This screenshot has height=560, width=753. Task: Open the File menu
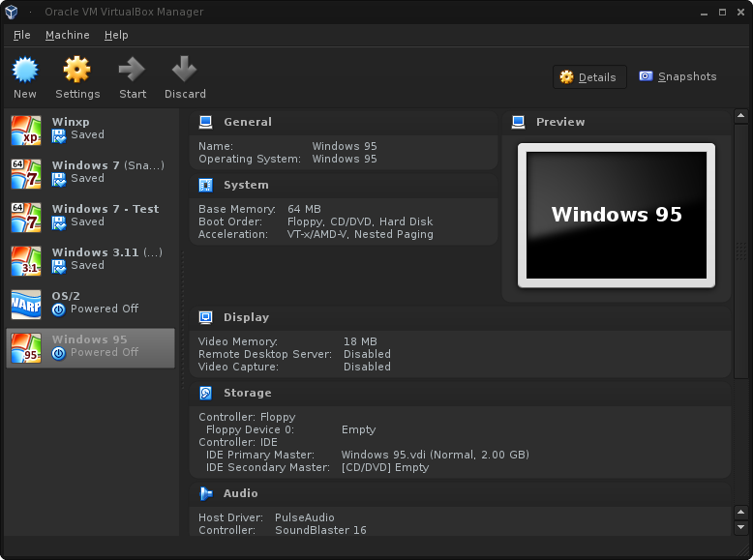(x=21, y=35)
